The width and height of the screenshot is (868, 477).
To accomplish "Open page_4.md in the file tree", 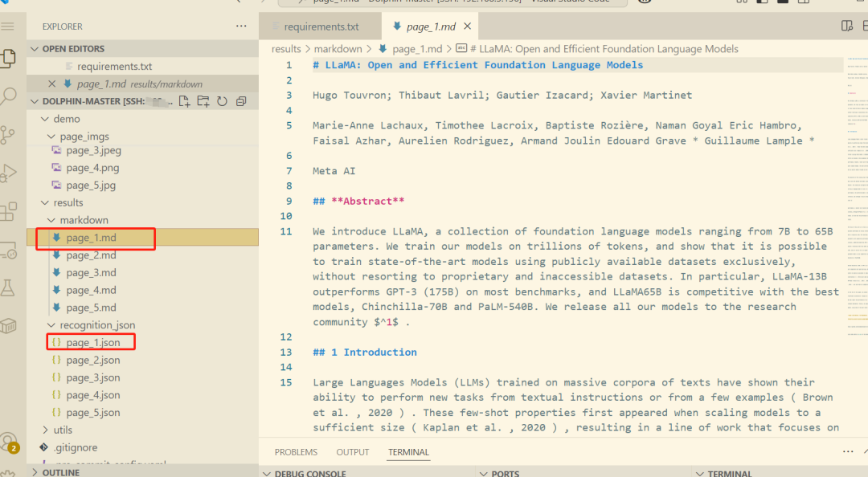I will (x=91, y=291).
